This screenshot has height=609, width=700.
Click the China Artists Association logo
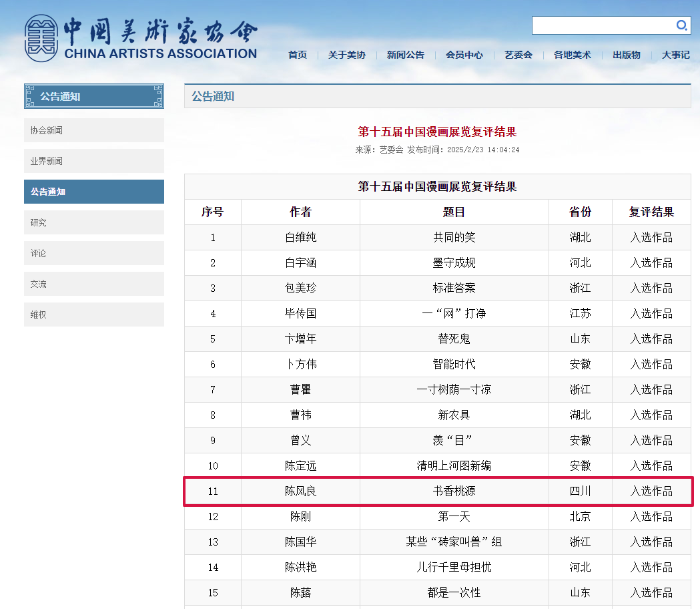[141, 38]
